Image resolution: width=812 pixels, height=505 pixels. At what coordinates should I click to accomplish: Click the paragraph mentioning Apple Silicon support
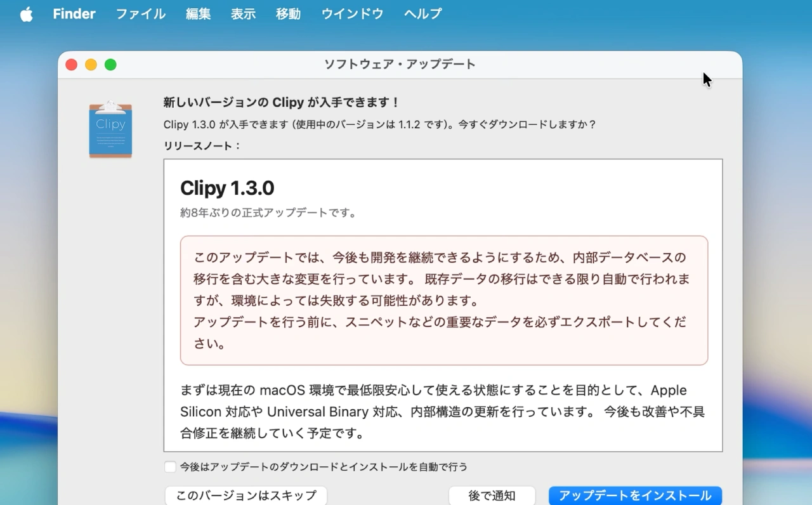point(443,412)
